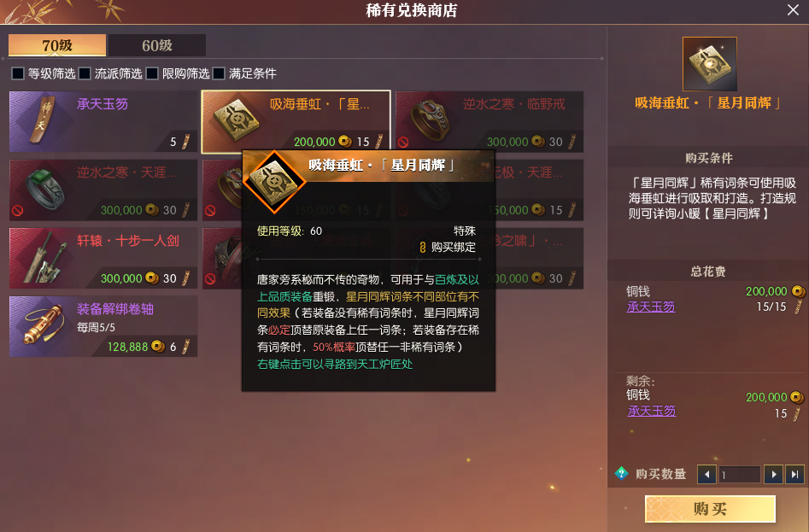Toggle the 流派筛选 school filter checkbox
Image resolution: width=809 pixels, height=532 pixels.
(x=85, y=73)
